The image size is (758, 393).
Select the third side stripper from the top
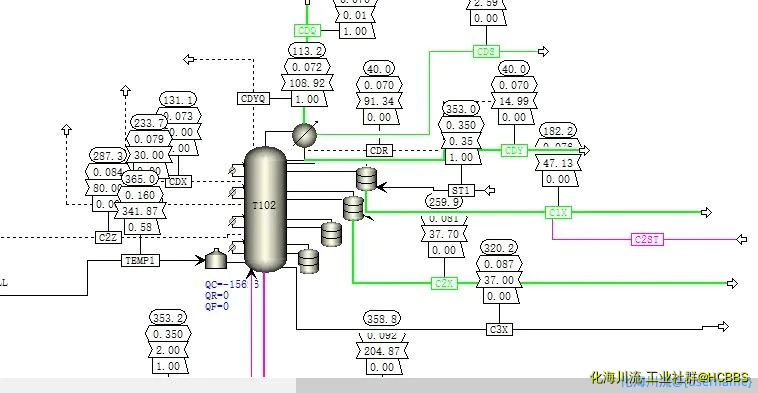tap(332, 234)
